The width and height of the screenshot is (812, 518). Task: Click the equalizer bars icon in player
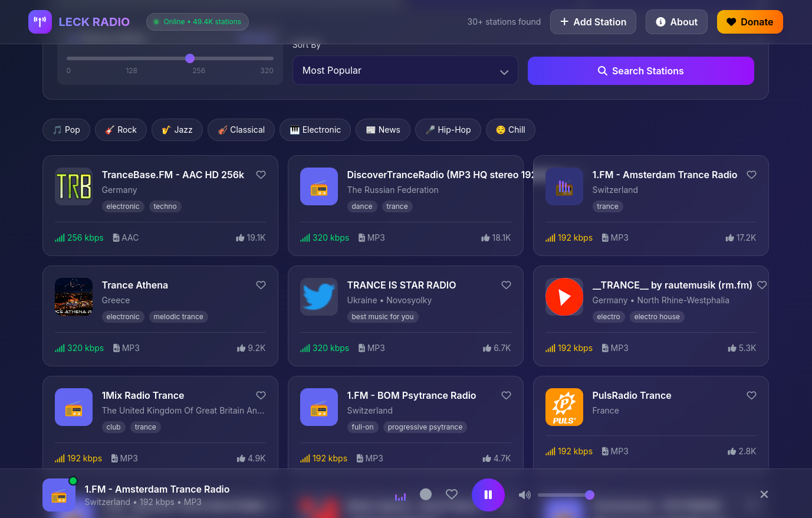400,497
